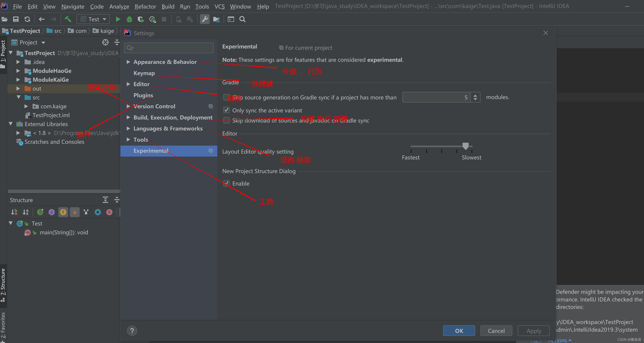Uncheck Only sync the active variant
Screen dimensions: 644x343
pyautogui.click(x=226, y=110)
